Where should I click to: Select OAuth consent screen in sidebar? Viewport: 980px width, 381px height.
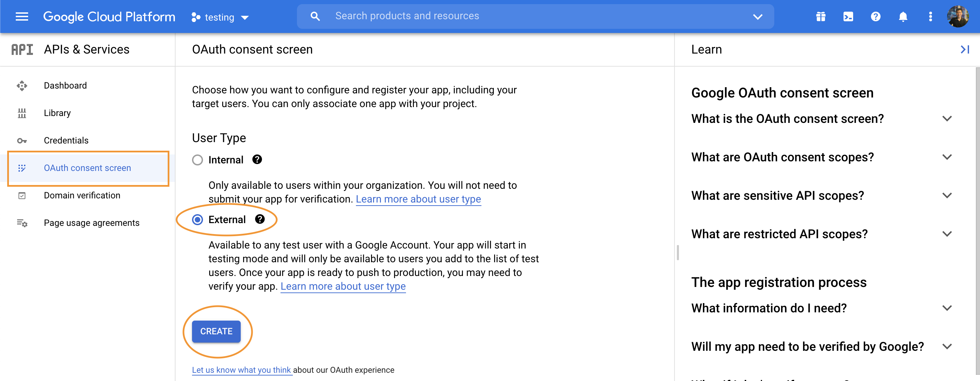point(88,168)
